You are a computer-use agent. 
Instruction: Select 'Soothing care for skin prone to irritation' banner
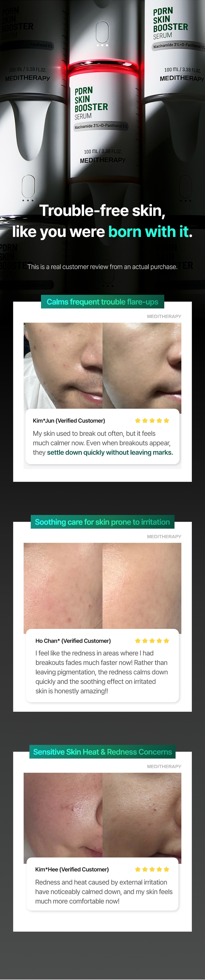coord(102,522)
